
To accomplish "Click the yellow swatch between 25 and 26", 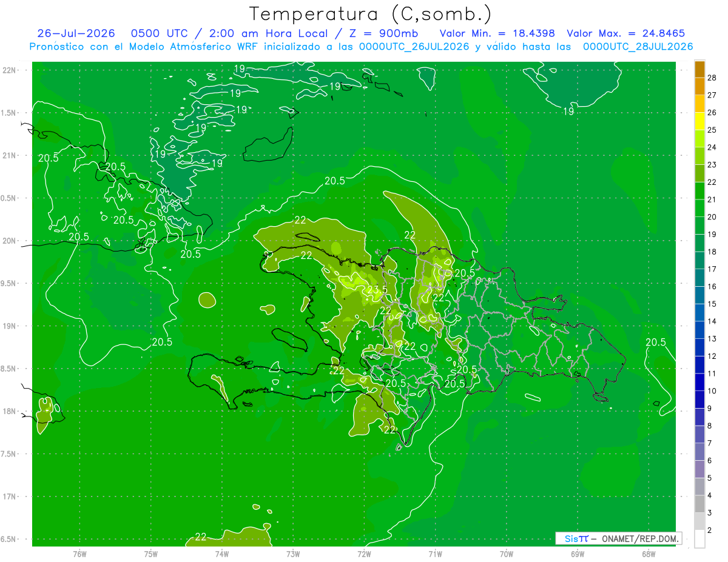I will point(699,121).
